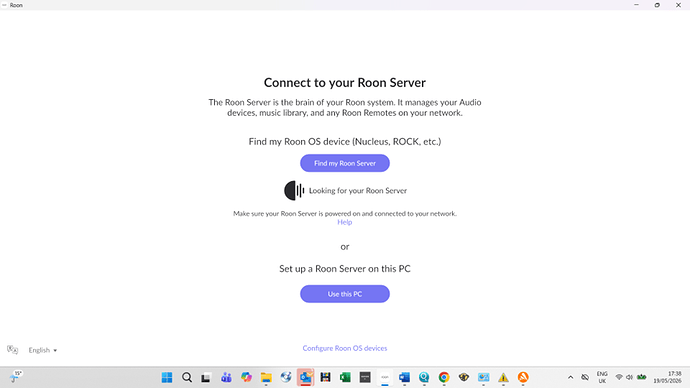The height and width of the screenshot is (388, 690).
Task: Click the "Connect to your Roon Server" heading
Action: click(345, 83)
